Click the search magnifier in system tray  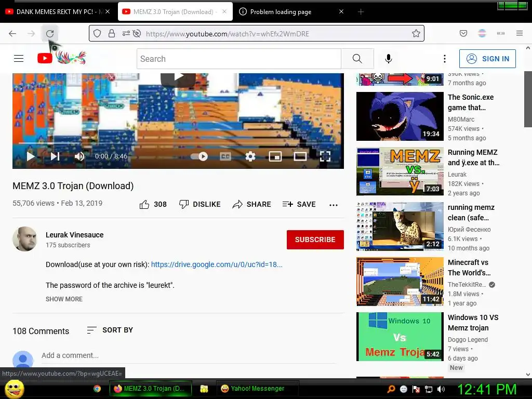click(391, 389)
